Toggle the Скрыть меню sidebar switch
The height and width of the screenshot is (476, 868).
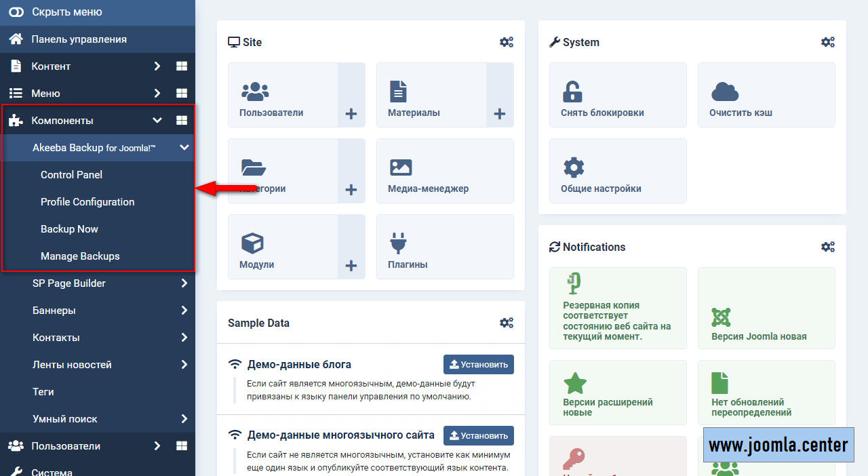click(x=16, y=12)
